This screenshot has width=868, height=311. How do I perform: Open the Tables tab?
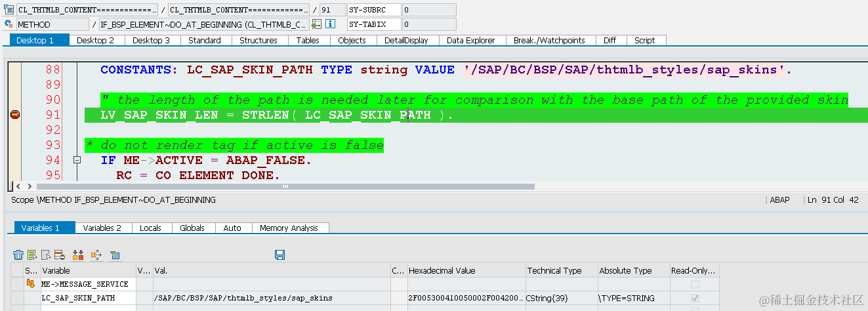tap(308, 40)
